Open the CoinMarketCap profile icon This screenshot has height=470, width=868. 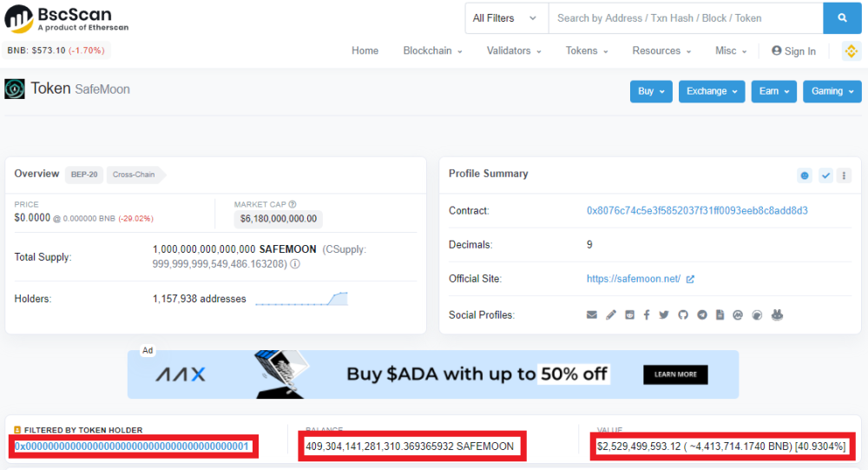pos(737,314)
